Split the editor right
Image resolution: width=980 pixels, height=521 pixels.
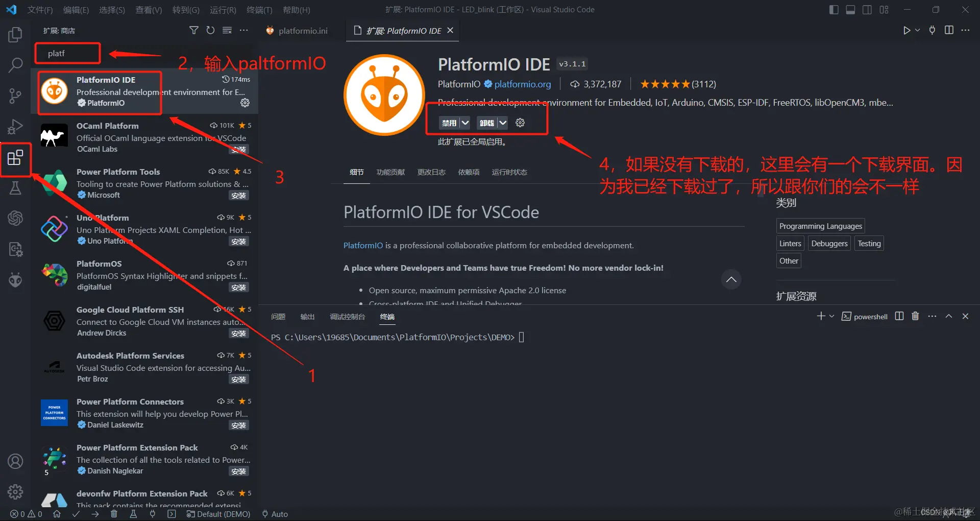tap(949, 30)
